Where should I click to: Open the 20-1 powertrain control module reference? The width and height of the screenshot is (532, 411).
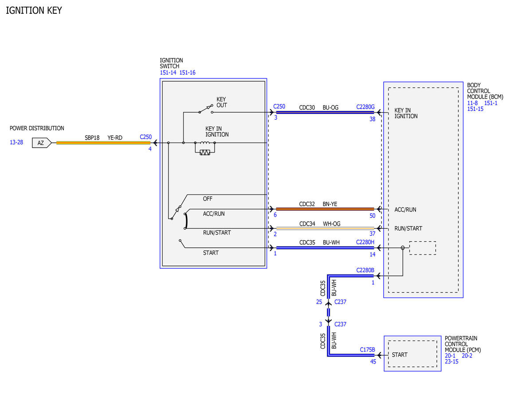click(450, 356)
